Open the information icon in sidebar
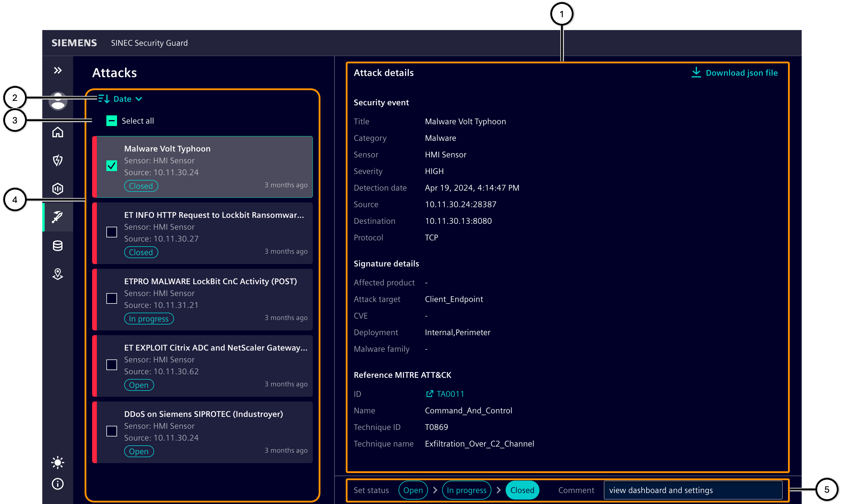The height and width of the screenshot is (504, 841). click(58, 484)
